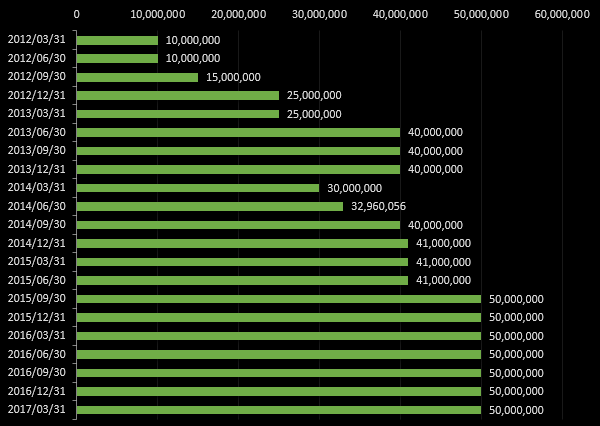The width and height of the screenshot is (600, 426).
Task: Select the 2016/06/30 date label
Action: (36, 354)
